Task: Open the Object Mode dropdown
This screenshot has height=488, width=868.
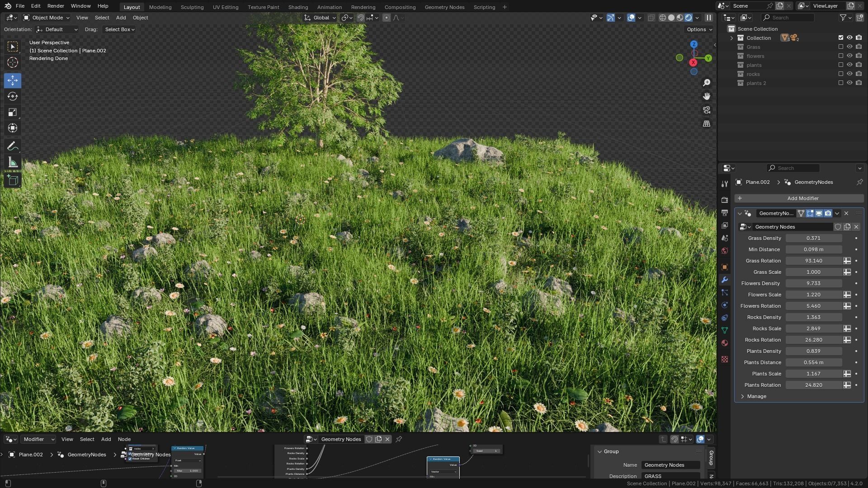Action: [46, 18]
